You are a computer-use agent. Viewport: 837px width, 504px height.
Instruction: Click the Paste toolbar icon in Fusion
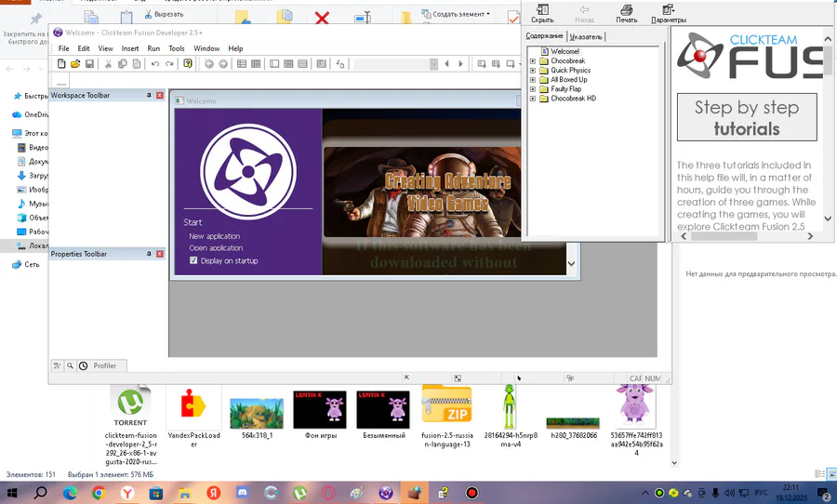pos(137,64)
